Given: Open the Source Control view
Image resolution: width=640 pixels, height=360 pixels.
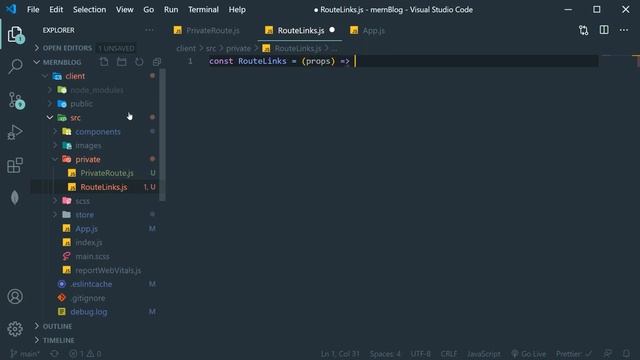Looking at the screenshot, I should (x=16, y=100).
